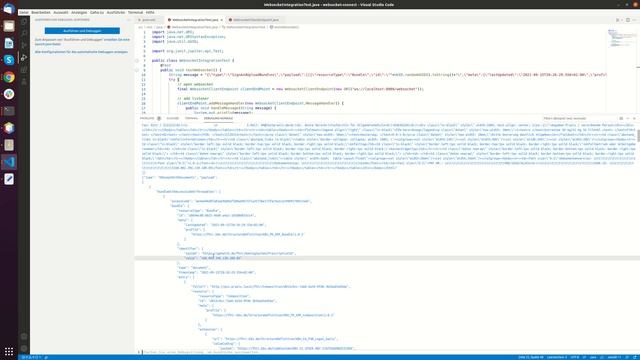The height and width of the screenshot is (360, 640).
Task: Click the testWebsocket method breadcrumb
Action: [286, 27]
